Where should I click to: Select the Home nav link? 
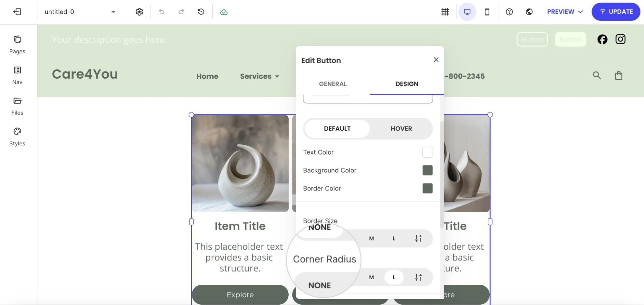[207, 76]
